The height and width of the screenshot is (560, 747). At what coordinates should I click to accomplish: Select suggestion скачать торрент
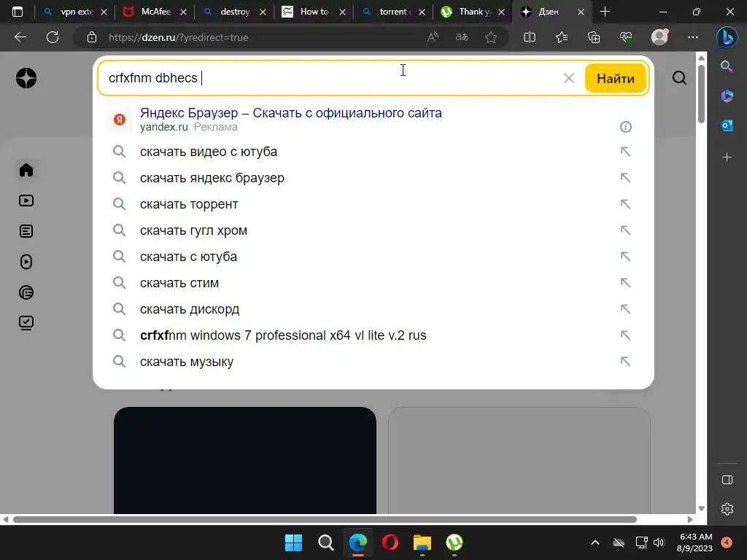pos(373,204)
